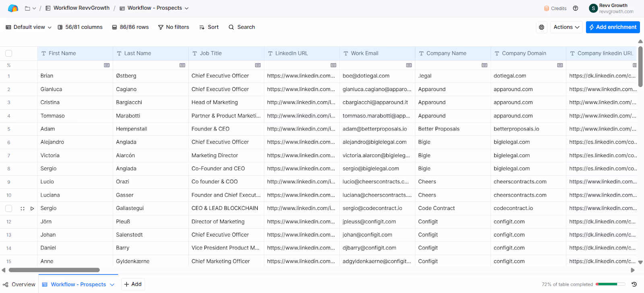Select the Better Proposals company cell

[453, 129]
